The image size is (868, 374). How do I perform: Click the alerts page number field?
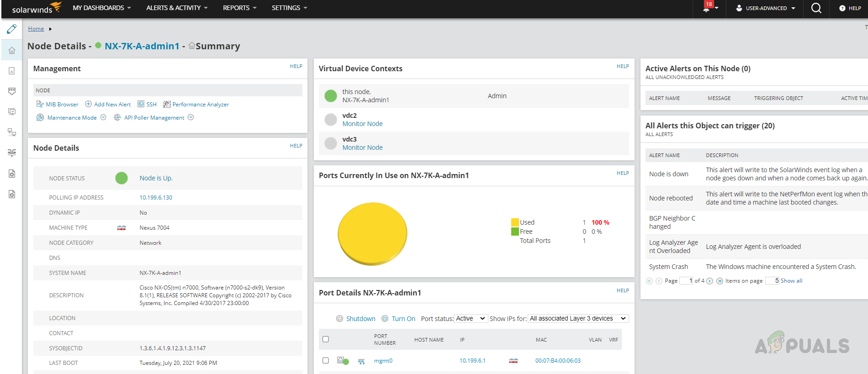tap(686, 281)
